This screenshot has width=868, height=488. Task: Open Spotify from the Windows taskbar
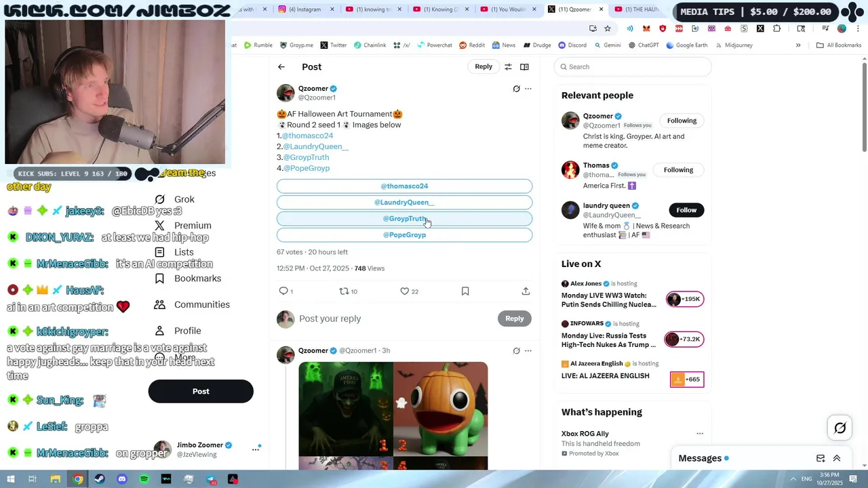click(144, 479)
